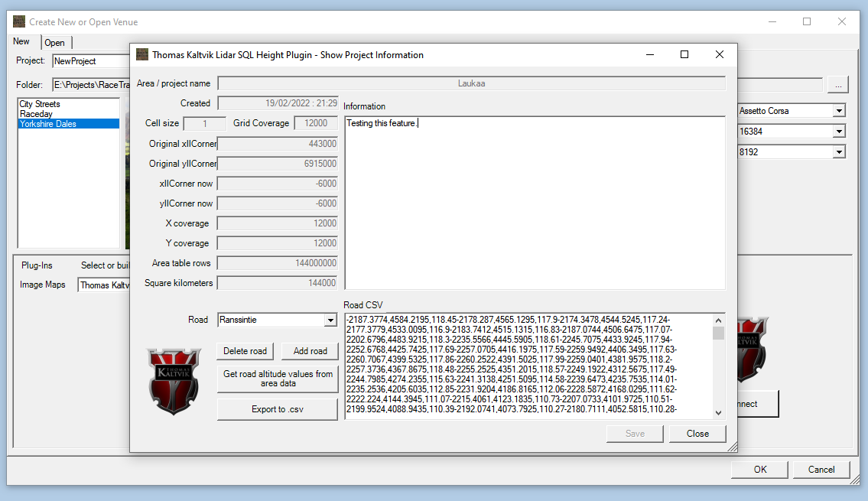Close the project information dialog via Close
868x501 pixels.
(697, 434)
